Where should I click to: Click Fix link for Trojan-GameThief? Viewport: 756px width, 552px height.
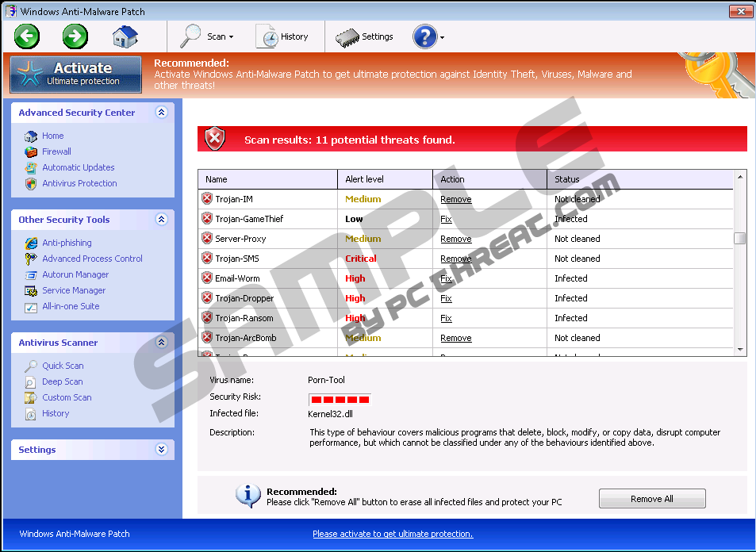pos(446,219)
